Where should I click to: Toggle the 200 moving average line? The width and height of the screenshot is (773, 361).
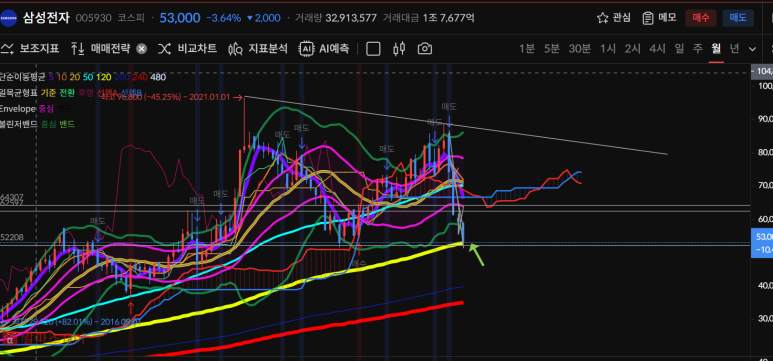[122, 77]
